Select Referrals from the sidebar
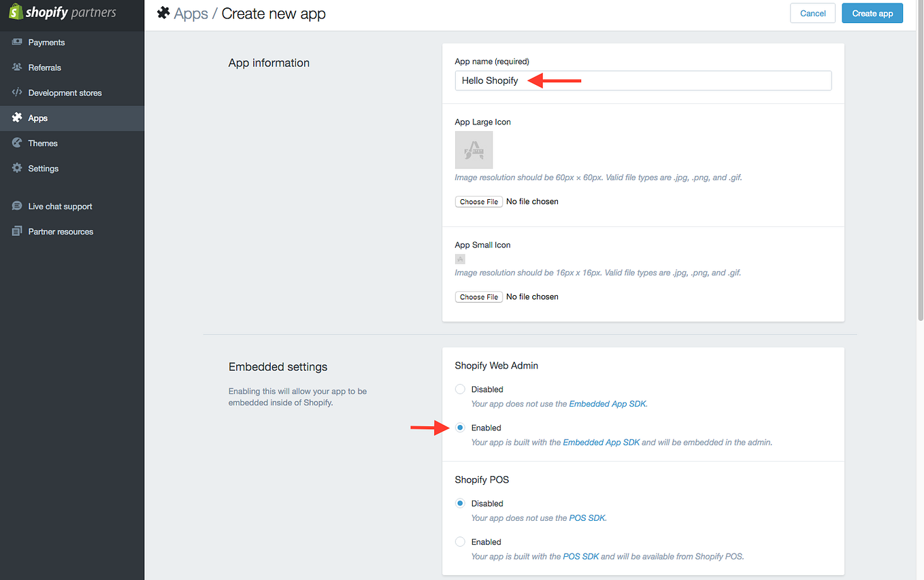924x580 pixels. pos(45,67)
